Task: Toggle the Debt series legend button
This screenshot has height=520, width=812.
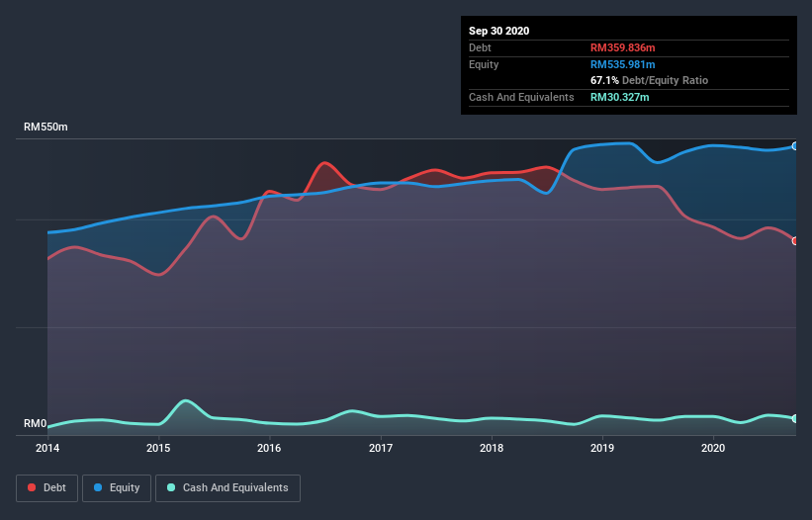Action: click(x=47, y=488)
